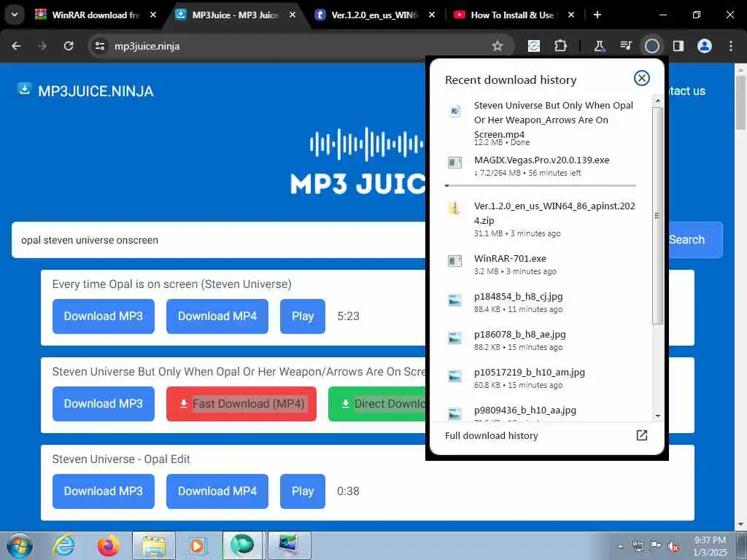Screen dimensions: 747x560
Task: Open the Chrome three-dot menu
Action: 731,46
